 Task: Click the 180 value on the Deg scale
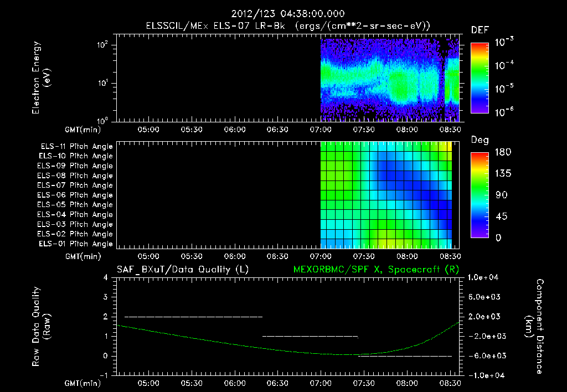pyautogui.click(x=503, y=152)
